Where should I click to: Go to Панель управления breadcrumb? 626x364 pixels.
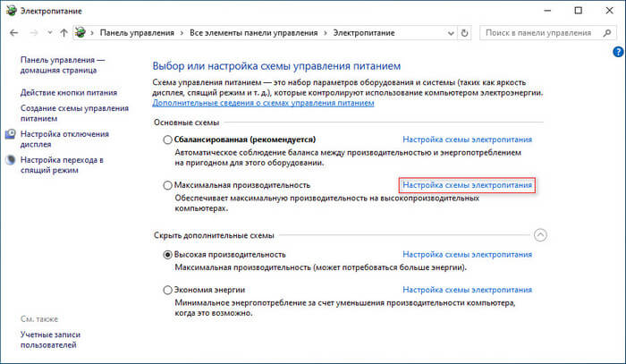137,33
